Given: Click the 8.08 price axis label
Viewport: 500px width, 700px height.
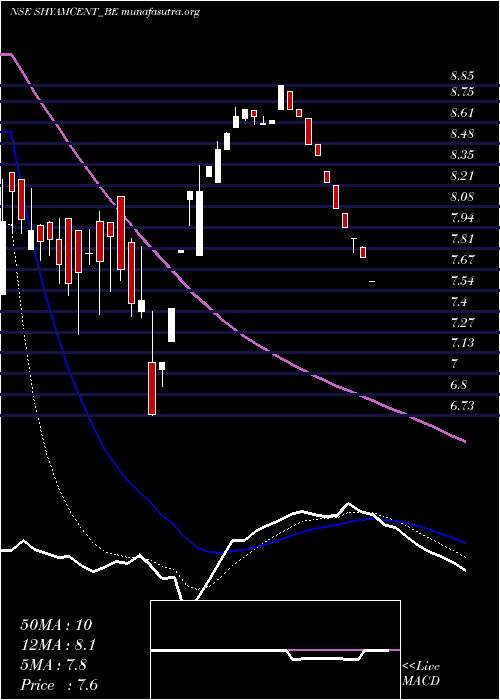Looking at the screenshot, I should (462, 197).
